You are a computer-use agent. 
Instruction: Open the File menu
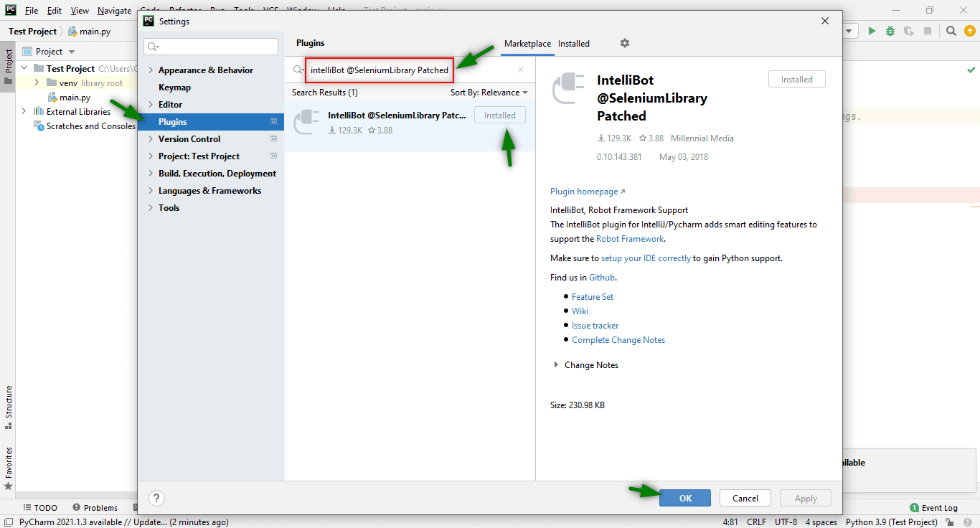pyautogui.click(x=32, y=11)
